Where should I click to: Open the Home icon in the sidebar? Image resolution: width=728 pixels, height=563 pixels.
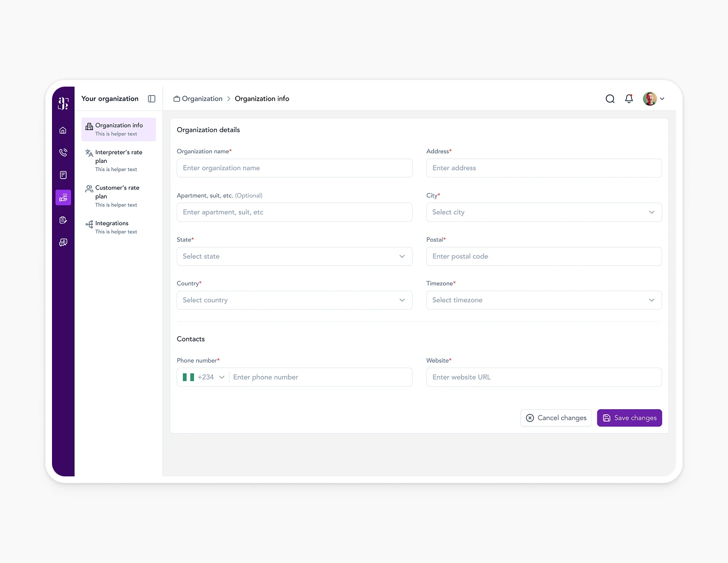[x=63, y=130]
